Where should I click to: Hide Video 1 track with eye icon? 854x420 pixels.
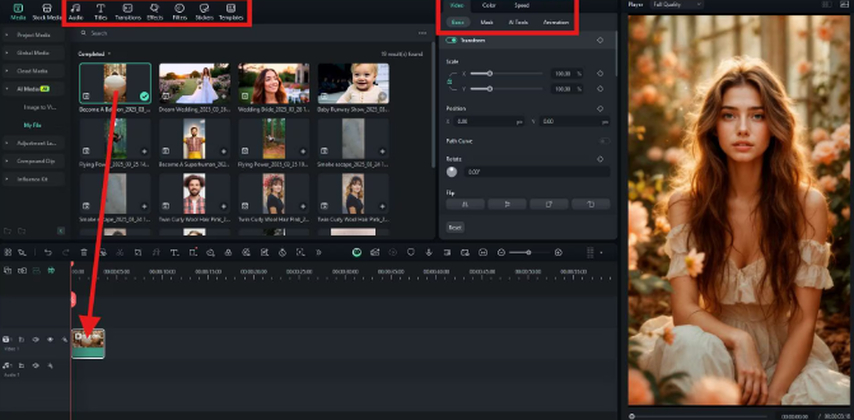click(x=50, y=339)
